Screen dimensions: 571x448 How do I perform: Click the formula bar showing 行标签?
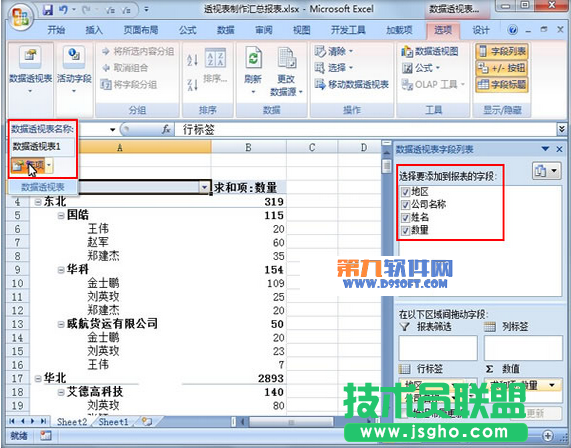click(x=365, y=129)
